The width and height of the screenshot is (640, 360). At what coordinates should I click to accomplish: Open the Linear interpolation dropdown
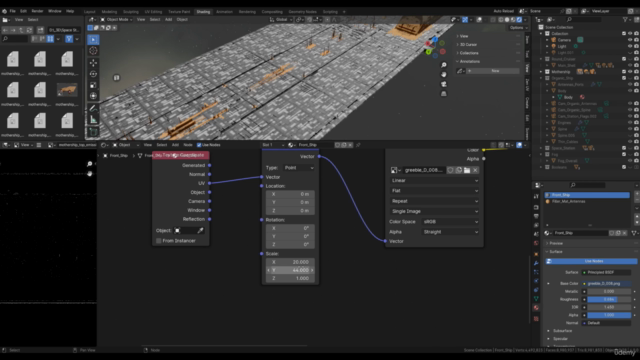point(434,180)
